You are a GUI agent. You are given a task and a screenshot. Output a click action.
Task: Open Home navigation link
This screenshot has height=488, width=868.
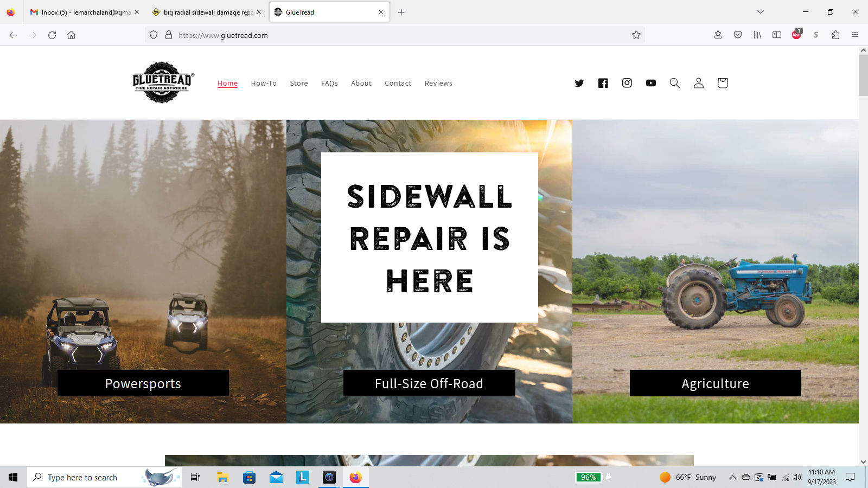[x=227, y=83]
